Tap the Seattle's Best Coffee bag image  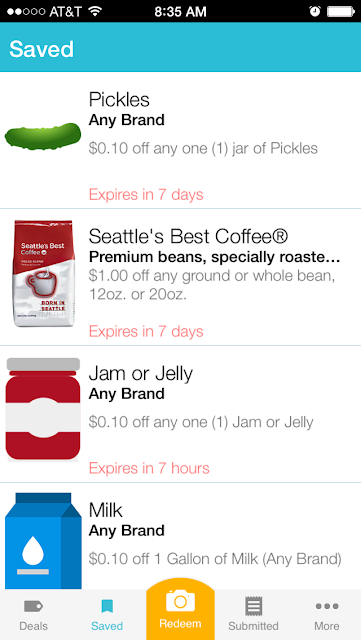coord(43,273)
